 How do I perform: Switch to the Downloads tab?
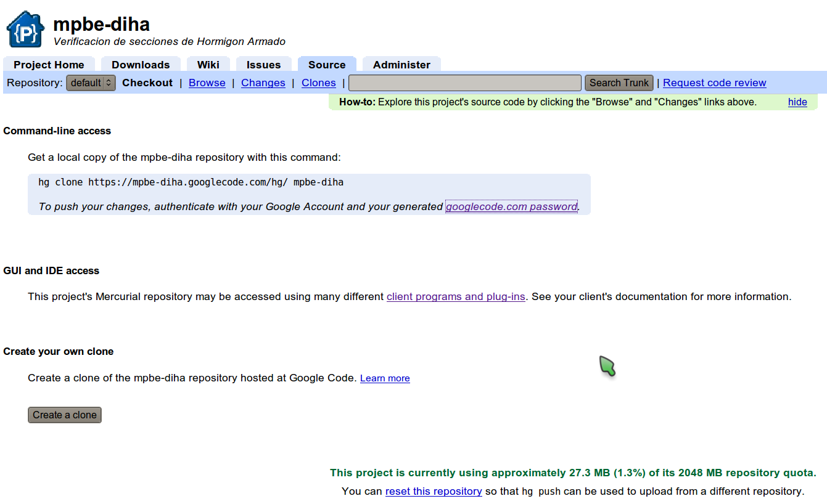[141, 64]
